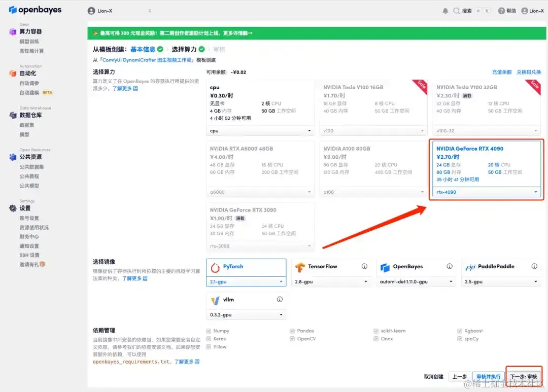Click the 下一步: 审核 button
The image size is (548, 392).
[x=523, y=377]
